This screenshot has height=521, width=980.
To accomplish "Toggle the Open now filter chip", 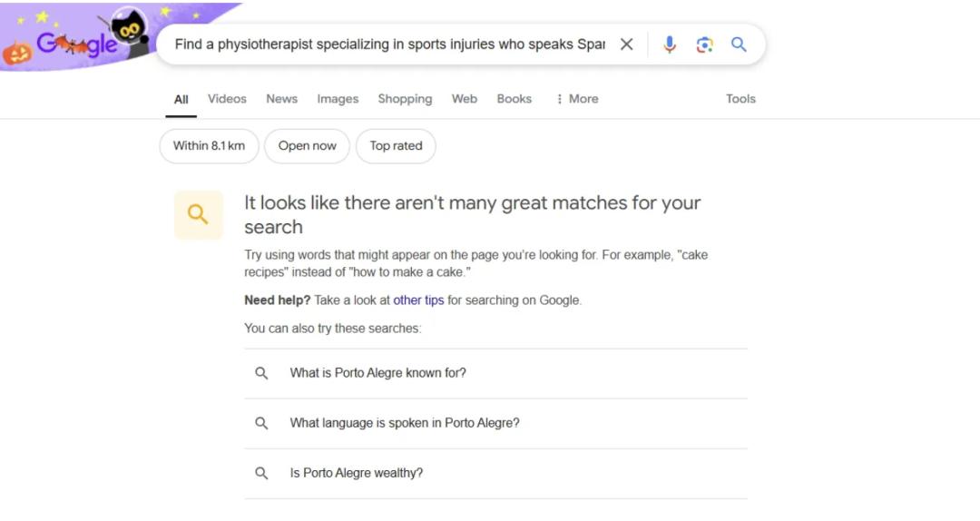I will pyautogui.click(x=307, y=146).
